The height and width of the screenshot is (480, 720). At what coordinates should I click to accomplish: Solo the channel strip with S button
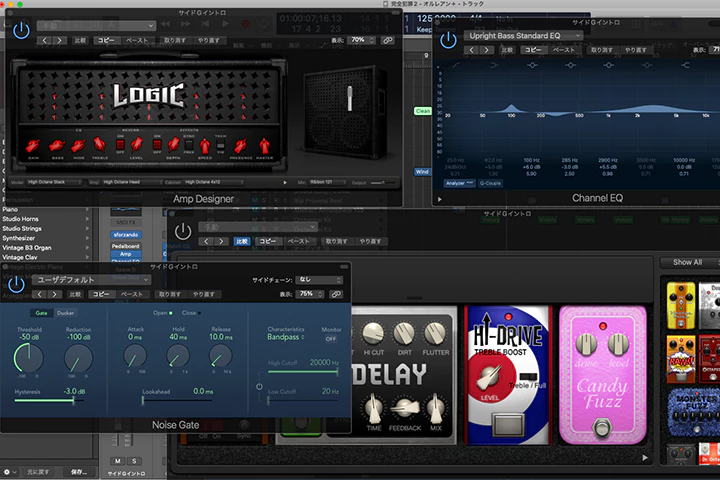134,461
